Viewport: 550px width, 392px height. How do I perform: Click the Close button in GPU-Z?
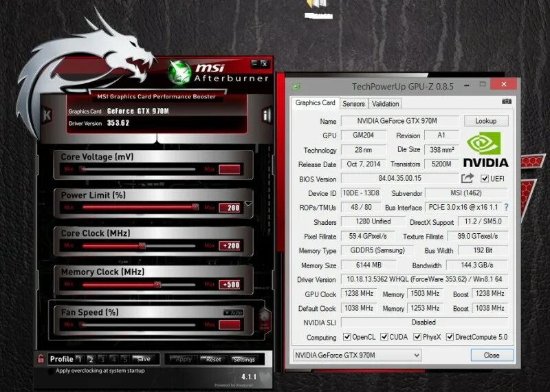(492, 355)
